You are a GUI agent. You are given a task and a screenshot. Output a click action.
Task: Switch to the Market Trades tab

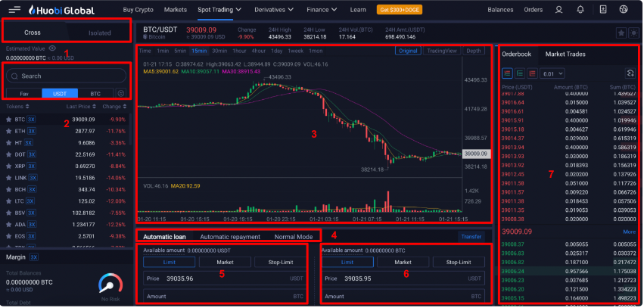pos(565,54)
